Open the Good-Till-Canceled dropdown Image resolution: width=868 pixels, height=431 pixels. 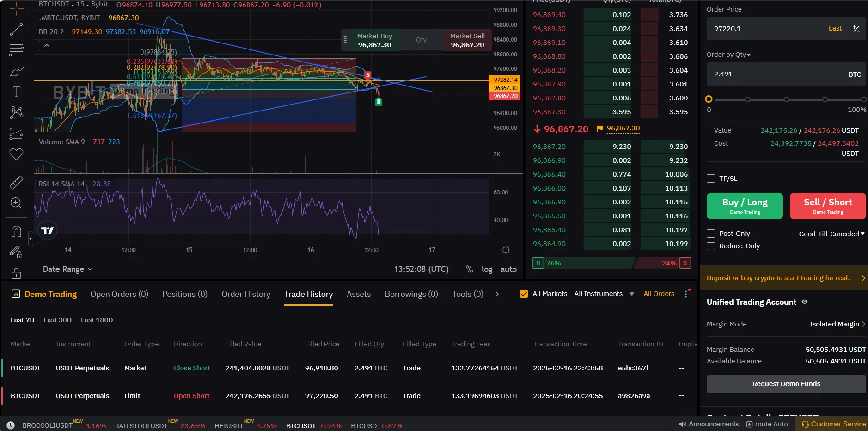pyautogui.click(x=831, y=234)
